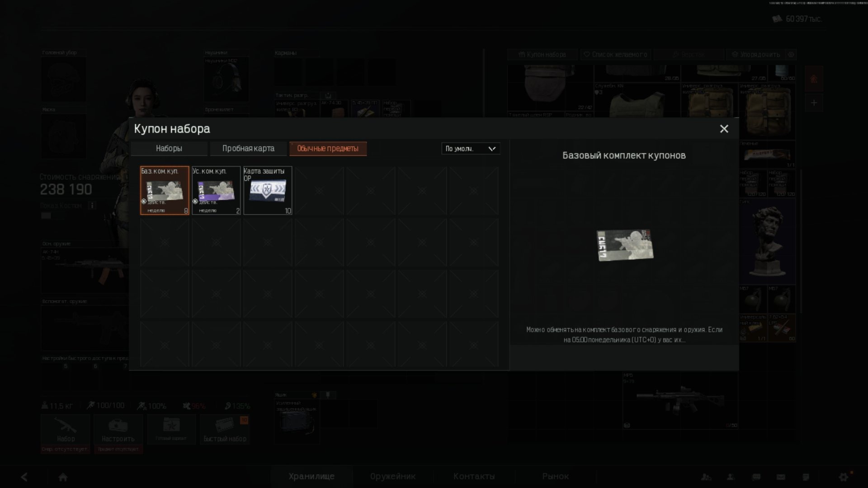Screen dimensions: 868x488
Task: Select the Карта защиты ОР item
Action: click(x=268, y=190)
